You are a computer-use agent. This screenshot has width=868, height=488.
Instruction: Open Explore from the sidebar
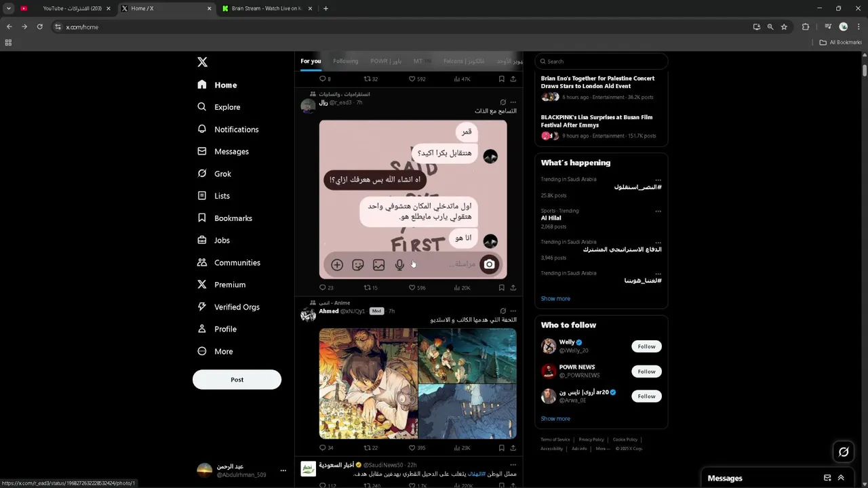pos(219,107)
